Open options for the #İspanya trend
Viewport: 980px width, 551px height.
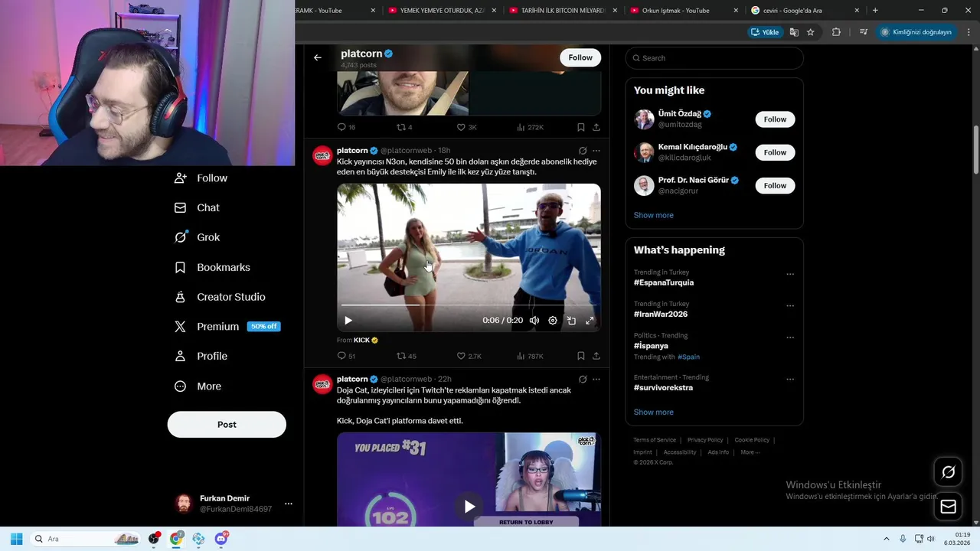point(790,337)
